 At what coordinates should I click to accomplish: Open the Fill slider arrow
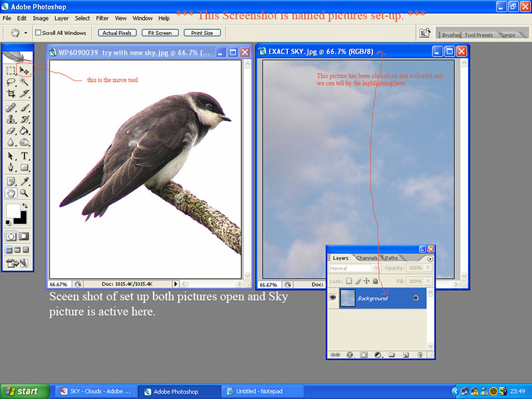pyautogui.click(x=428, y=281)
